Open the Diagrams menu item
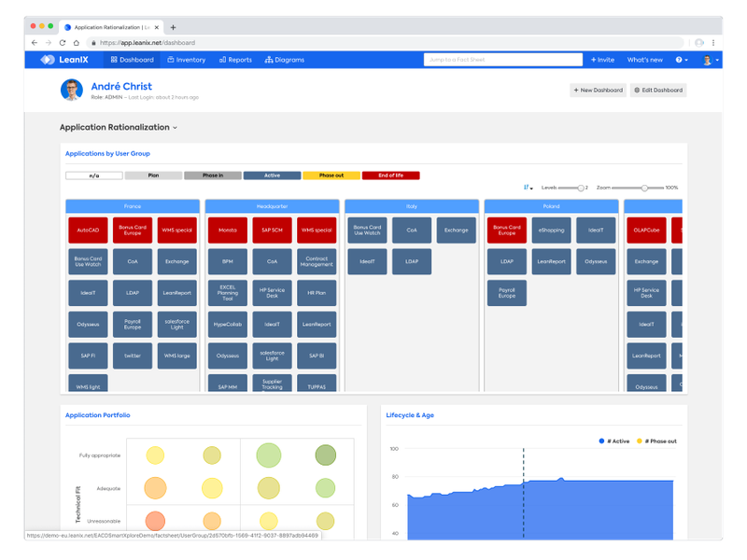 point(285,60)
